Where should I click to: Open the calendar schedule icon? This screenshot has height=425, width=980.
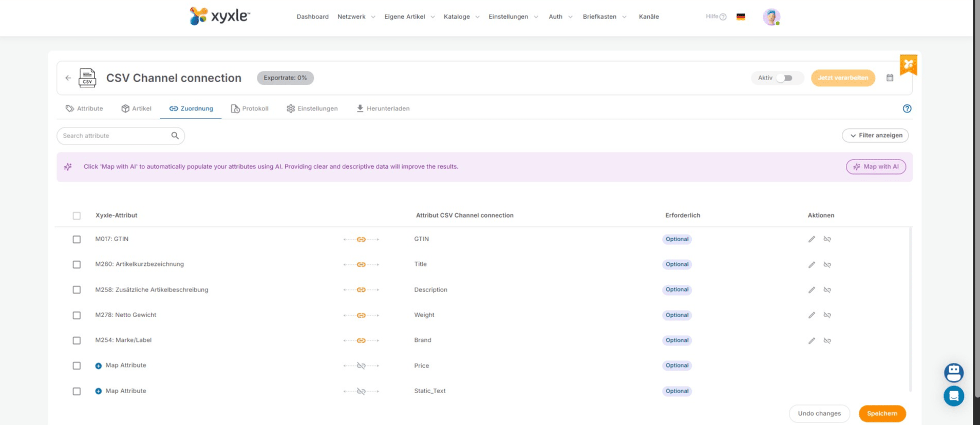pos(890,78)
